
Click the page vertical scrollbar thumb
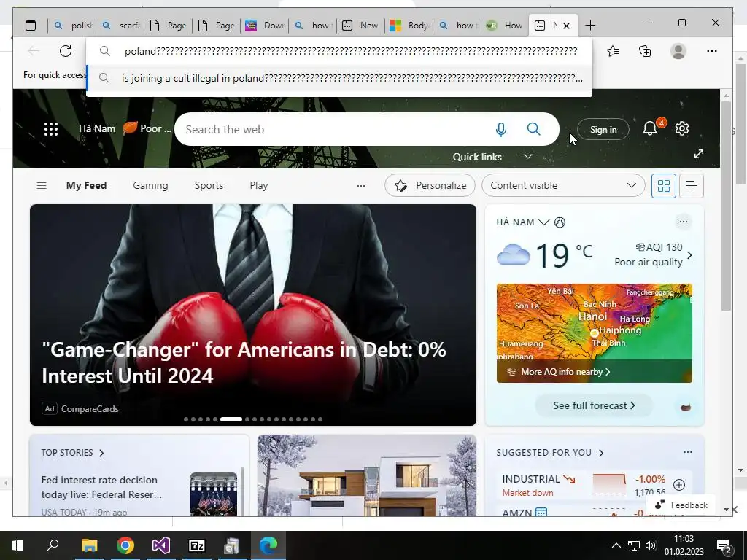tap(726, 206)
